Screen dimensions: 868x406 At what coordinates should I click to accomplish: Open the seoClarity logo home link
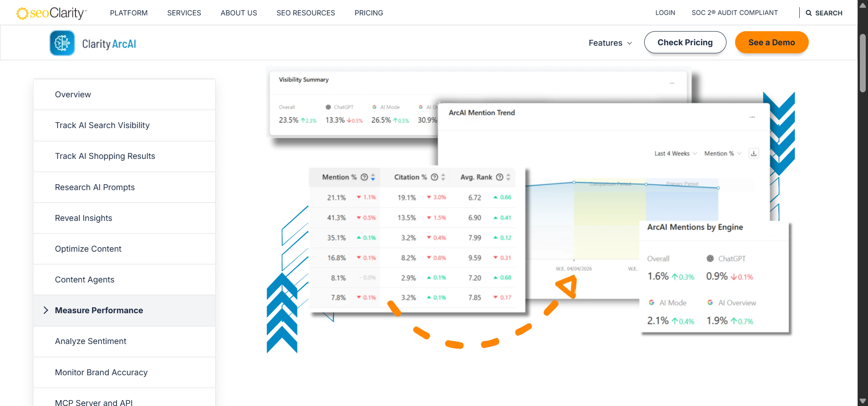pos(51,13)
